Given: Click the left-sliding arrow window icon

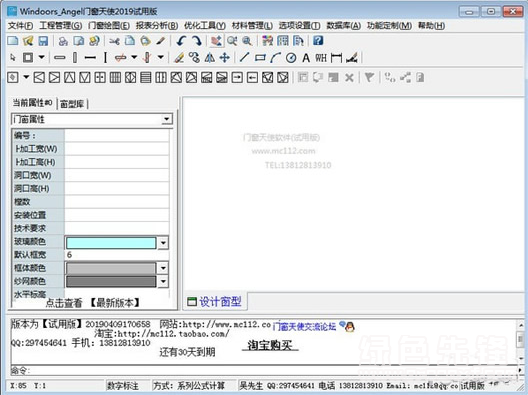Looking at the screenshot, I should [x=252, y=78].
